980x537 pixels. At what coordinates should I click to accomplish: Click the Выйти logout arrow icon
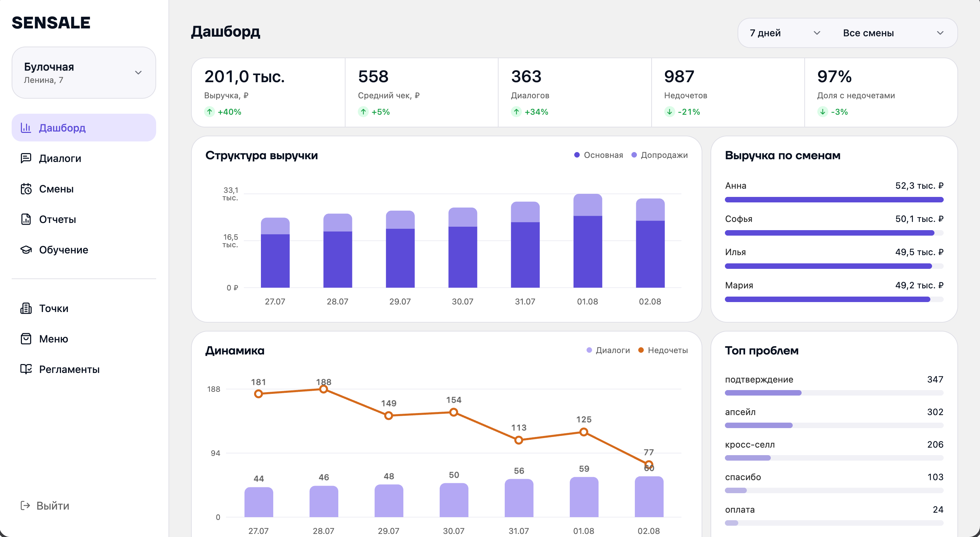click(x=25, y=505)
